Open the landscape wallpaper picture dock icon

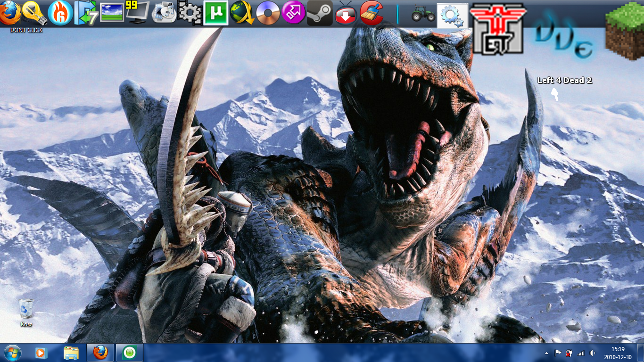pos(112,13)
